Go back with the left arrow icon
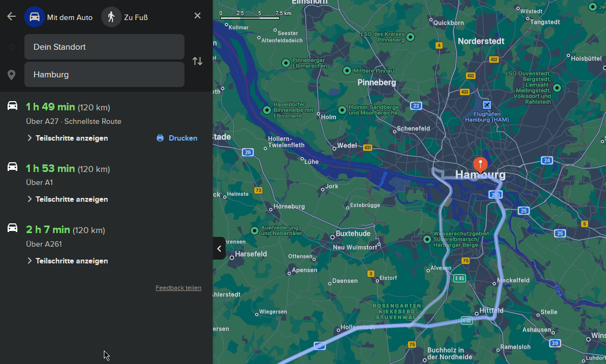This screenshot has height=364, width=606. [11, 16]
